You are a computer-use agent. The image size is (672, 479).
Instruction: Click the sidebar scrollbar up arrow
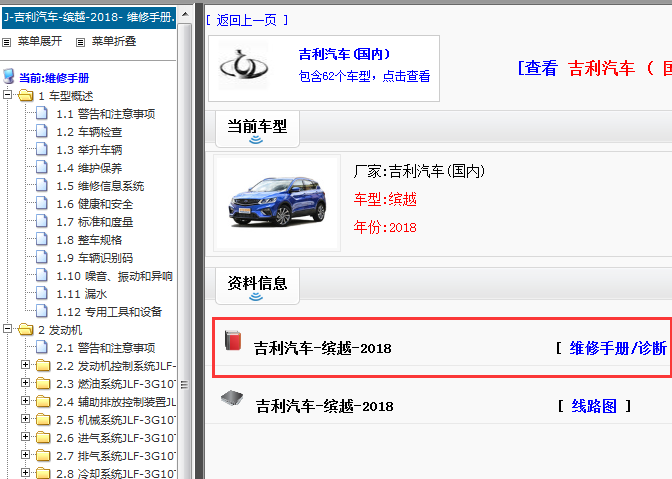coord(185,15)
